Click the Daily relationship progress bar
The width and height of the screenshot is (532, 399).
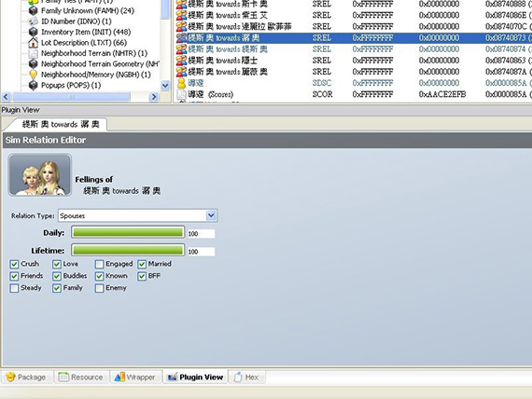click(128, 232)
